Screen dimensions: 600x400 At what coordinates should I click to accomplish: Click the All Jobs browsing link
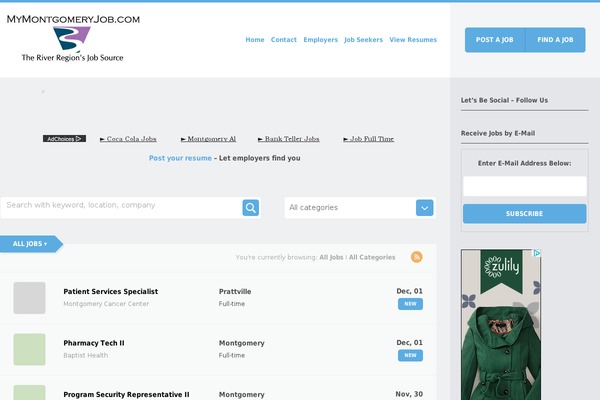pos(331,258)
